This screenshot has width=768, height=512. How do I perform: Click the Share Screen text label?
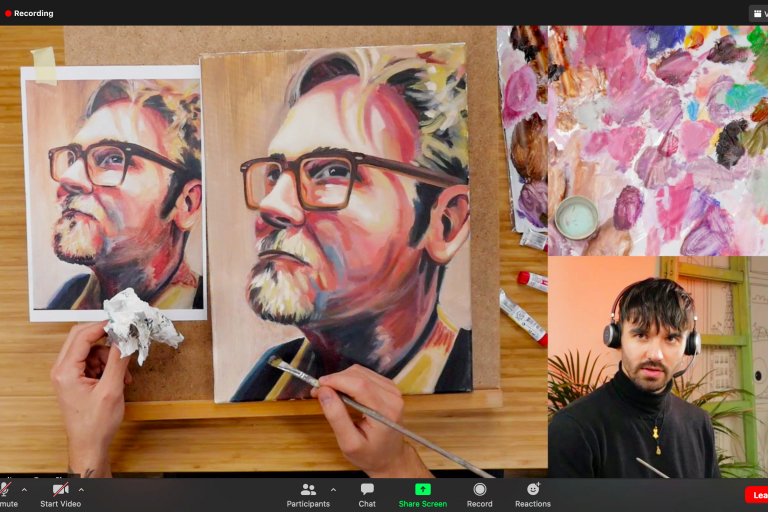pyautogui.click(x=422, y=504)
